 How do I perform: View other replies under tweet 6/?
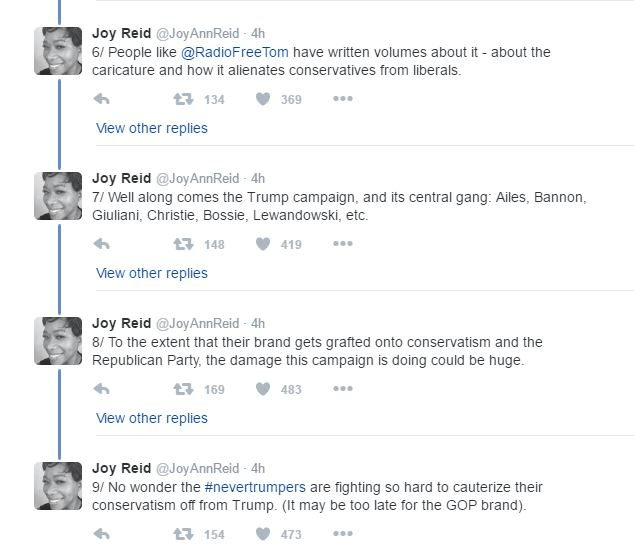tap(152, 128)
